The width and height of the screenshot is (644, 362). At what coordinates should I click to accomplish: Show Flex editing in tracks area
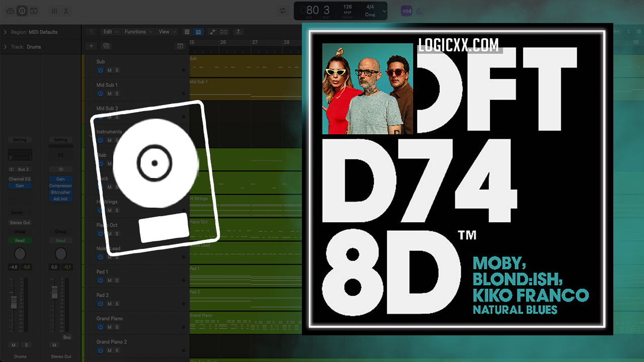point(224,32)
